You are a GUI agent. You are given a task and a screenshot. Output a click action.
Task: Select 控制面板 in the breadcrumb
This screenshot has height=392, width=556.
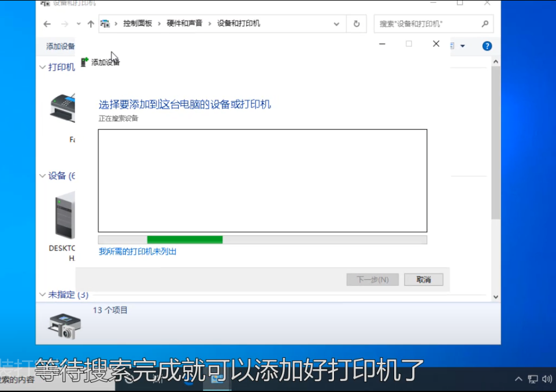(138, 23)
